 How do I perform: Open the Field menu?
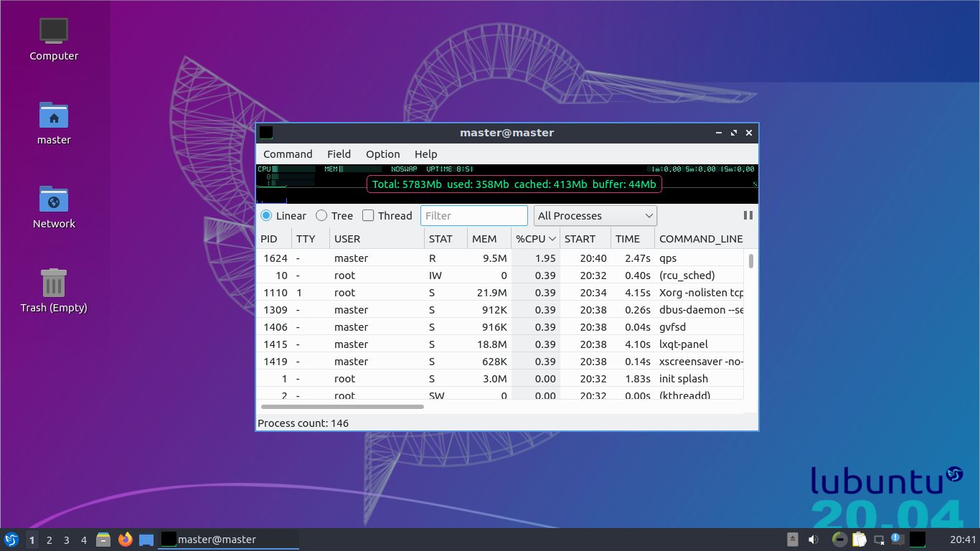click(x=339, y=154)
